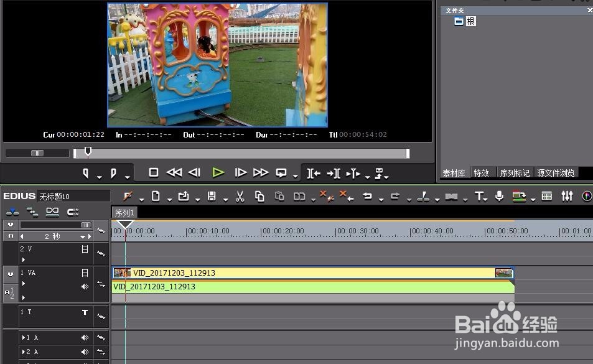Click the Loop playback icon

281,173
